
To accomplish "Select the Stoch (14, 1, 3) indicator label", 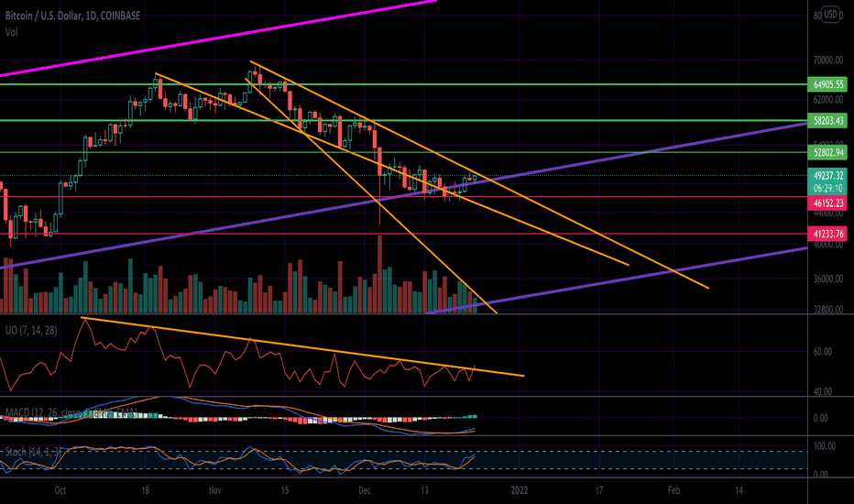I will point(31,452).
